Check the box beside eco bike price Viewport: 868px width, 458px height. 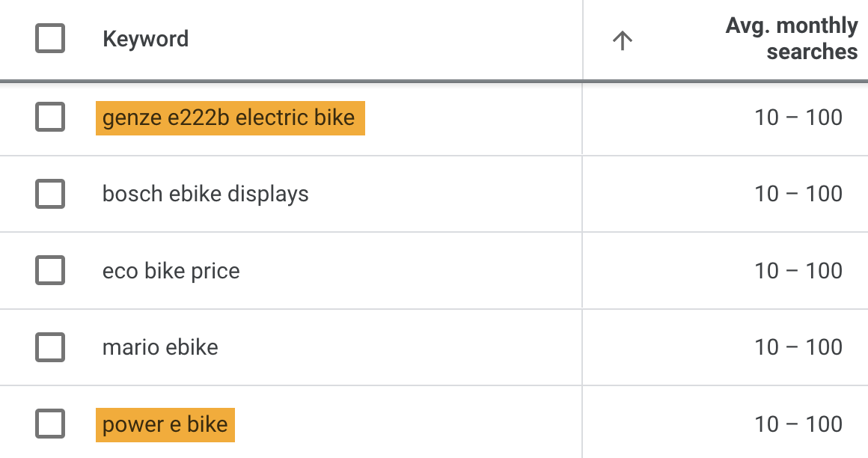pos(49,270)
